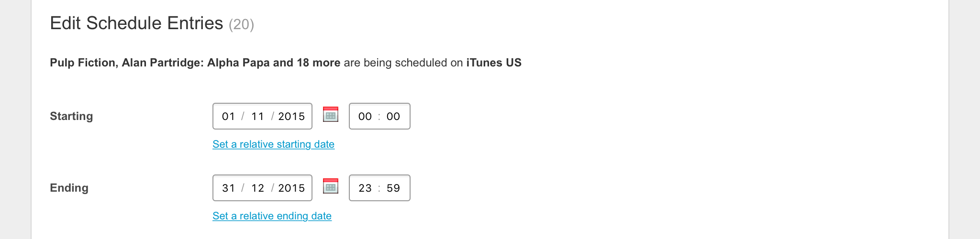Image resolution: width=980 pixels, height=239 pixels.
Task: Click the 'Ending' field label
Action: [x=69, y=188]
